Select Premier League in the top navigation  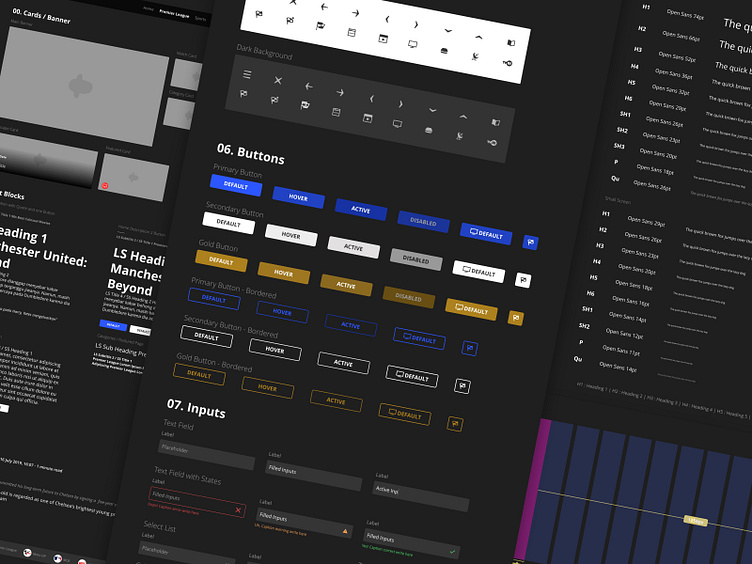pyautogui.click(x=174, y=14)
